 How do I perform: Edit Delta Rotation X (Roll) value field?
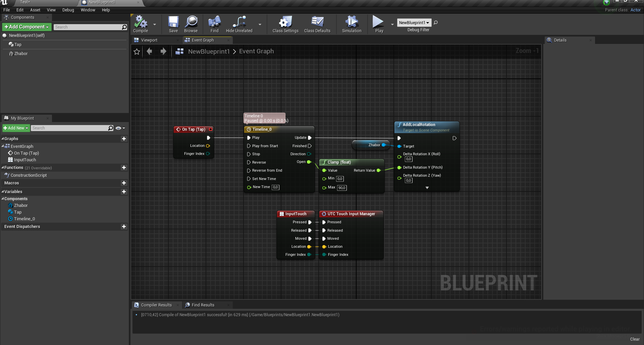(x=408, y=159)
